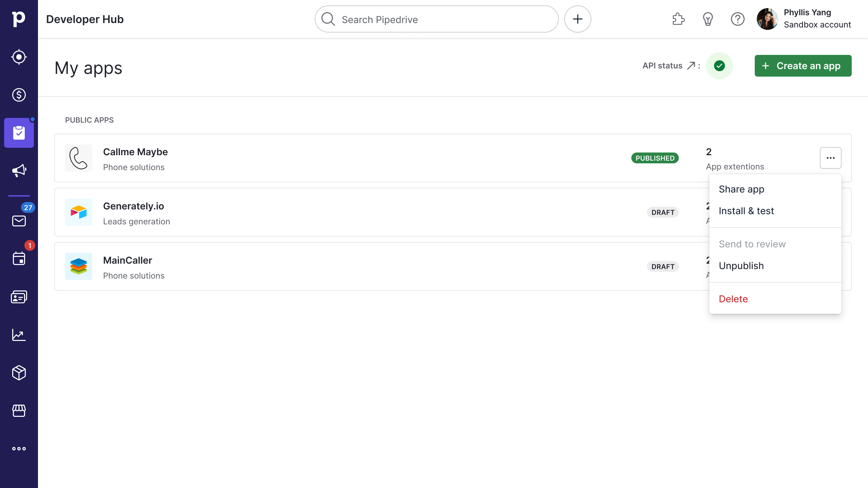Select Share app from context menu
The width and height of the screenshot is (868, 488).
tap(742, 189)
